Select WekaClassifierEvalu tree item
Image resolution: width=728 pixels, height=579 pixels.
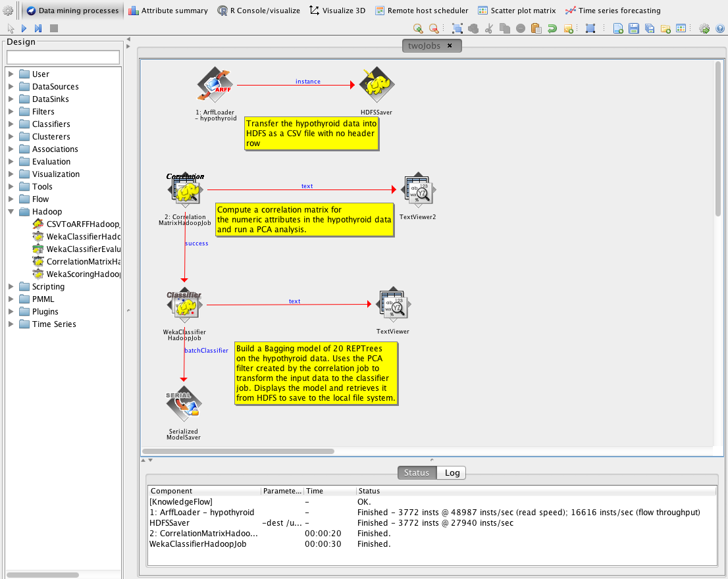(x=76, y=249)
